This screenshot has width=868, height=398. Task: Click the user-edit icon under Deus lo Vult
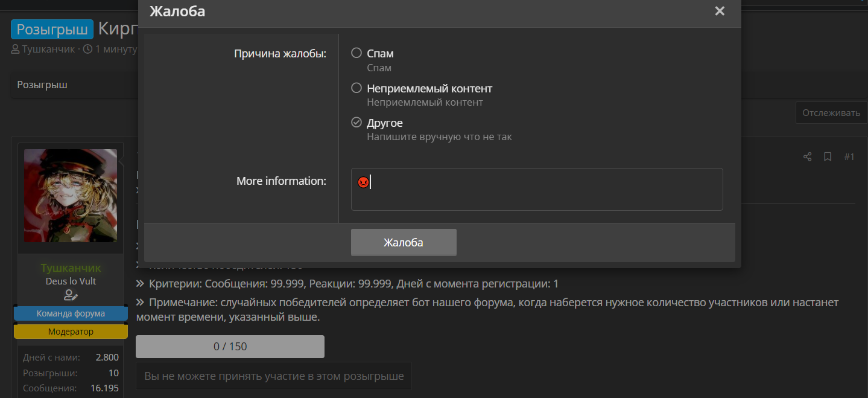tap(71, 295)
